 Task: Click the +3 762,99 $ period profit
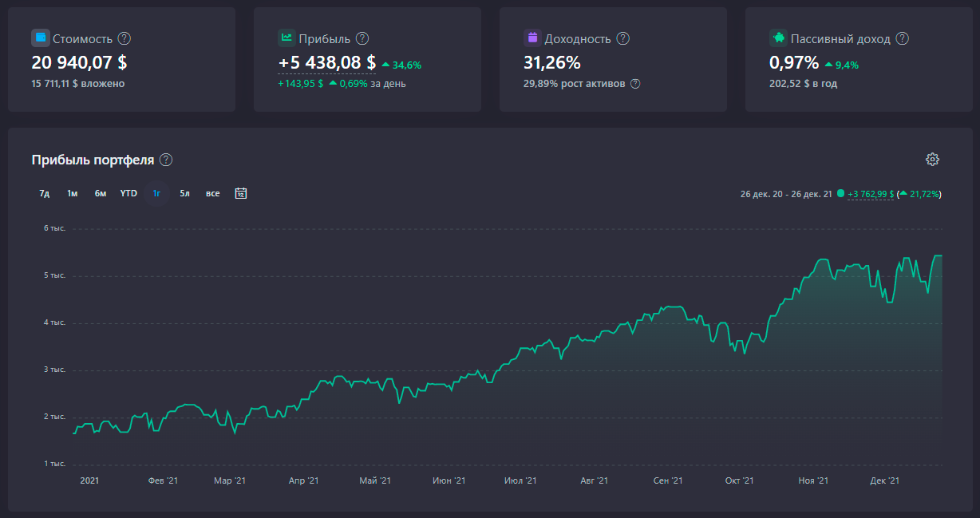click(x=870, y=194)
